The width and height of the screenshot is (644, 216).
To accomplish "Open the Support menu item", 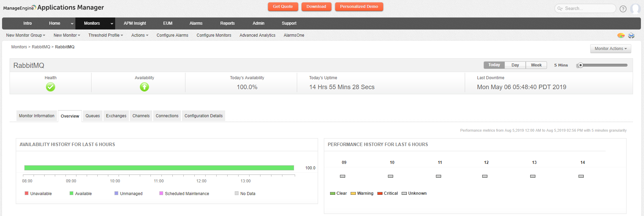I will pos(289,23).
